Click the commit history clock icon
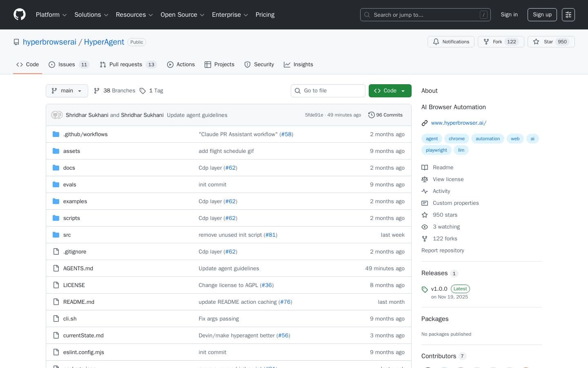 click(372, 115)
